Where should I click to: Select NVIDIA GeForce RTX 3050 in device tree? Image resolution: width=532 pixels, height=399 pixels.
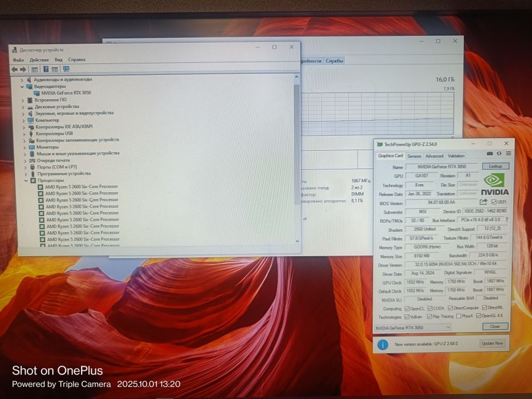click(66, 93)
